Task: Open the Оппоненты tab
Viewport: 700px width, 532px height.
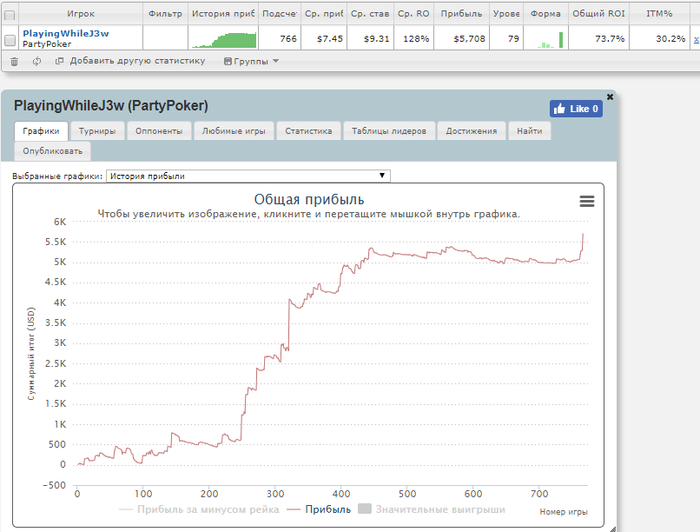Action: click(159, 131)
